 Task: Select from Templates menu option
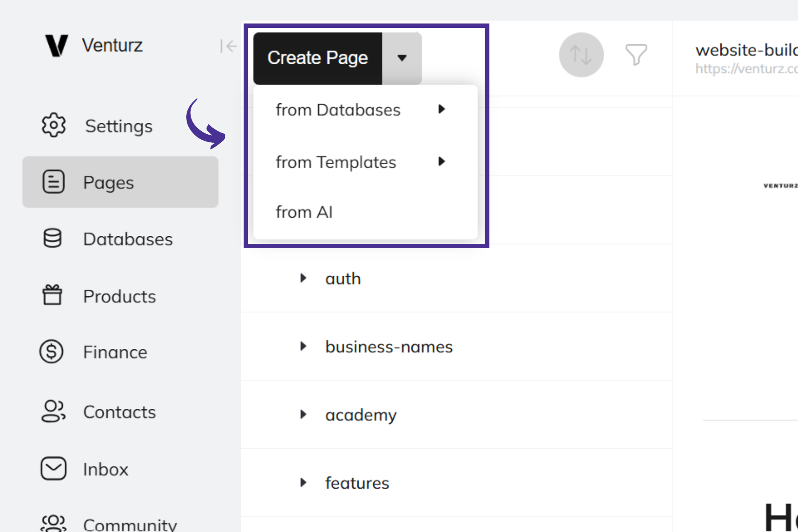(336, 162)
